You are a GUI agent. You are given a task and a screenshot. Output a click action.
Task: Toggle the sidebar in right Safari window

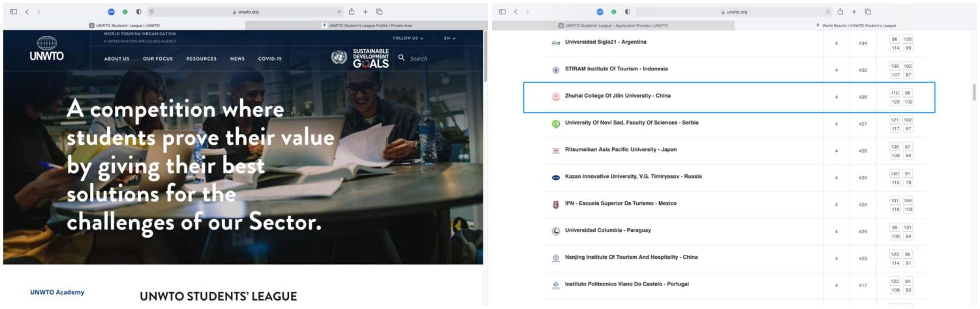click(503, 12)
